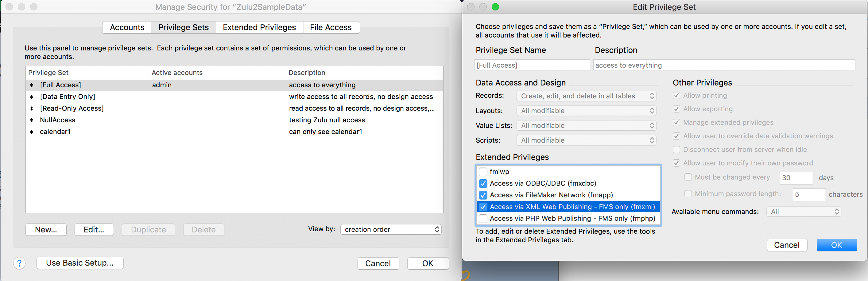This screenshot has height=281, width=868.
Task: Click the reorder handle beside [Read-Only Access]
Action: (x=32, y=109)
